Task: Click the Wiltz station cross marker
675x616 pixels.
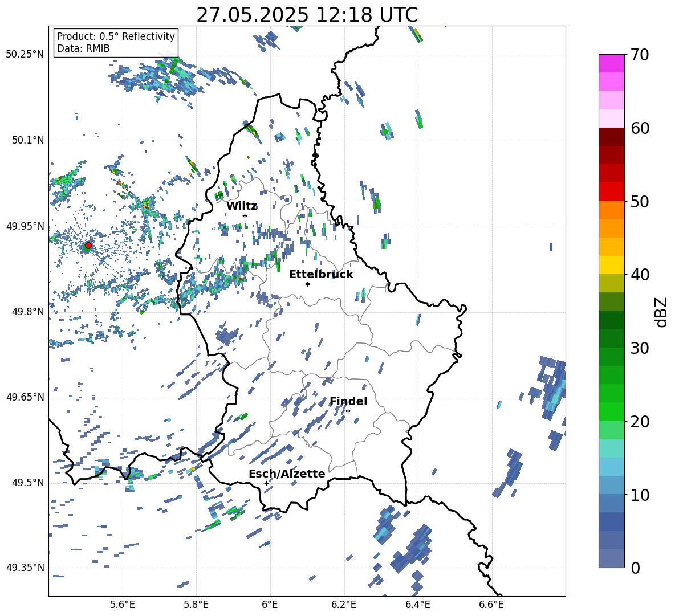Action: (x=245, y=215)
